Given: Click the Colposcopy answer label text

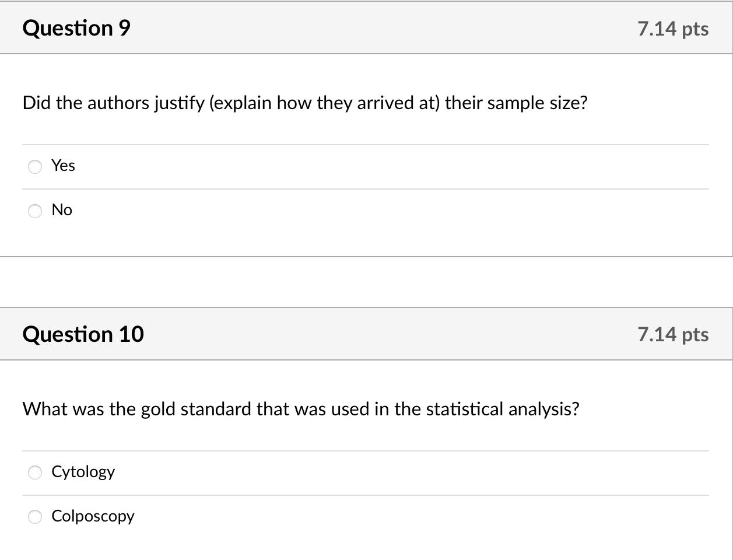Looking at the screenshot, I should (x=93, y=516).
